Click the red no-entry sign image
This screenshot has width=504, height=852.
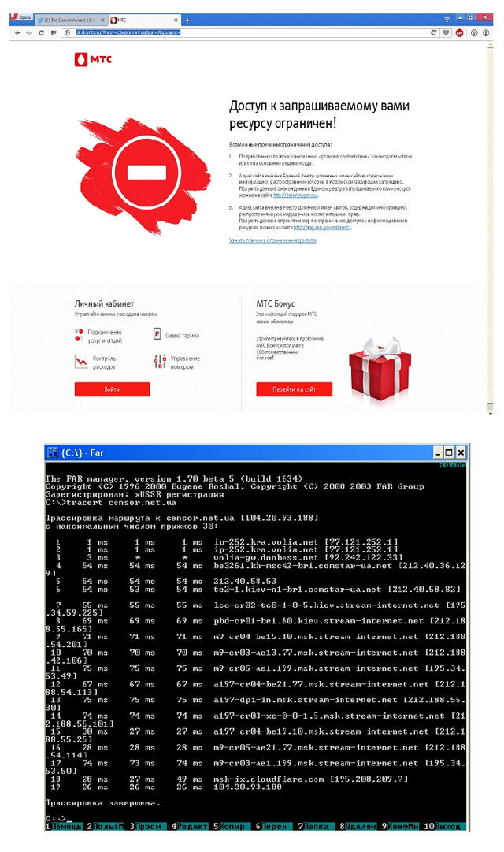point(146,173)
